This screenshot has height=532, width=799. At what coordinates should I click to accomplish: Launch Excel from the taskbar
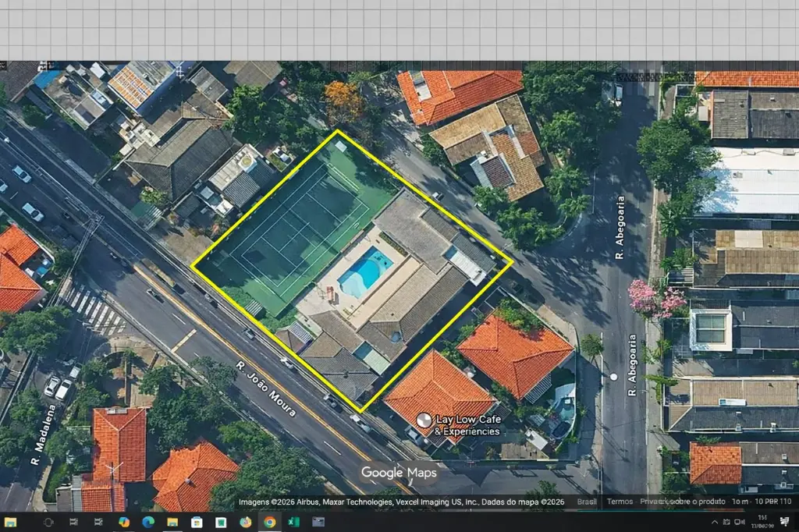(x=293, y=522)
